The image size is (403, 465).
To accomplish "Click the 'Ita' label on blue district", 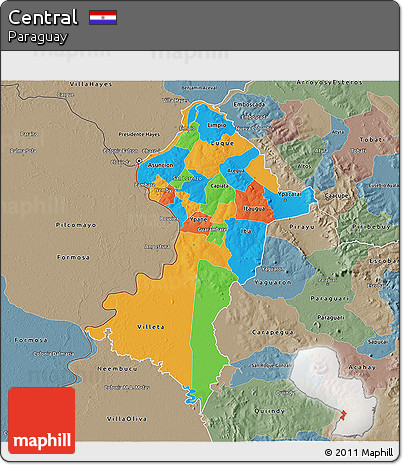I will click(246, 231).
